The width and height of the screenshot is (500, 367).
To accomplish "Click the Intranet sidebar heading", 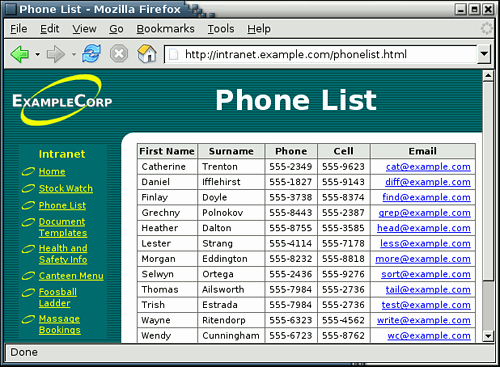I will coord(62,154).
